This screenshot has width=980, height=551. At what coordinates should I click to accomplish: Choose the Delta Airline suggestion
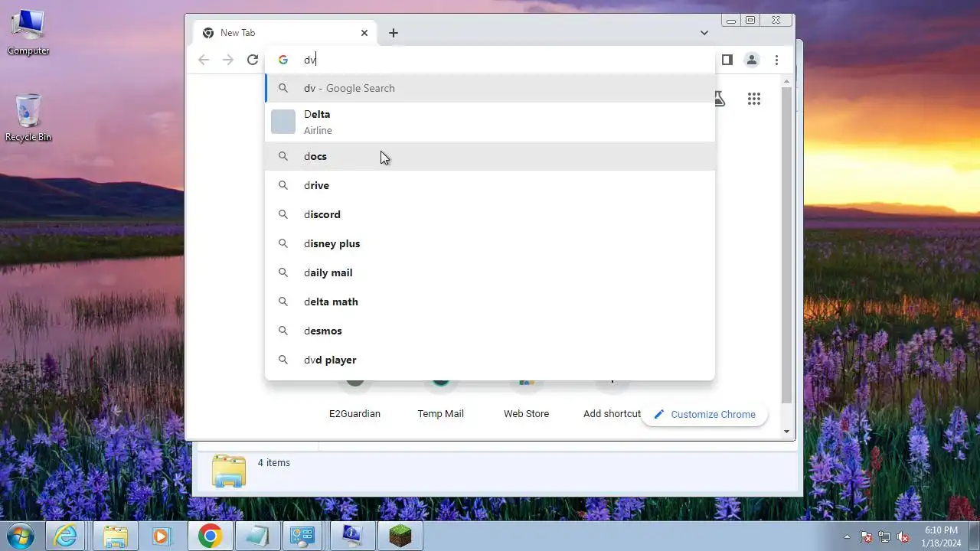pos(490,122)
